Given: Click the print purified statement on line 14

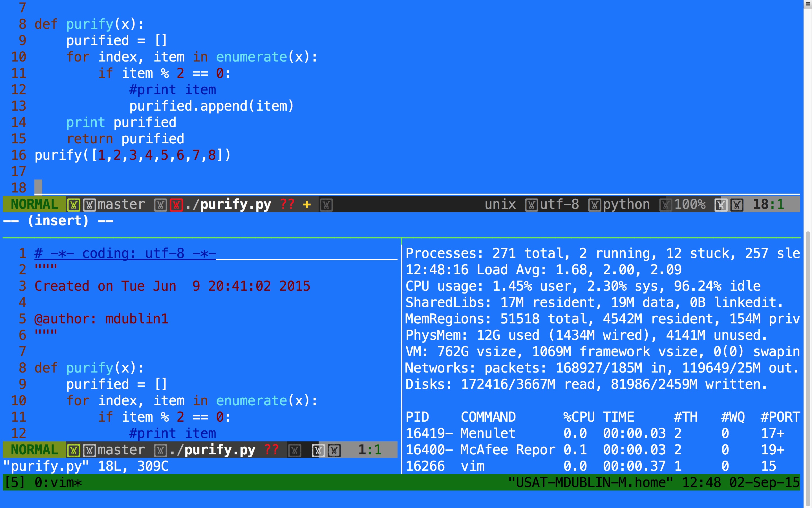Looking at the screenshot, I should tap(121, 123).
